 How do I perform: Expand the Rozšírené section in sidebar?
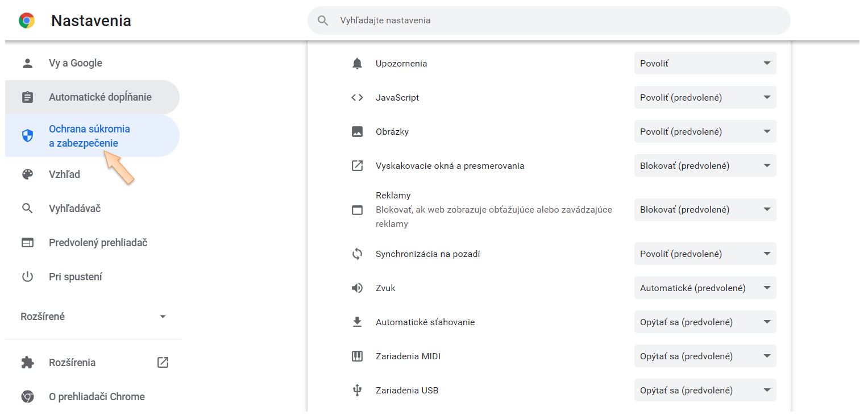pos(94,317)
